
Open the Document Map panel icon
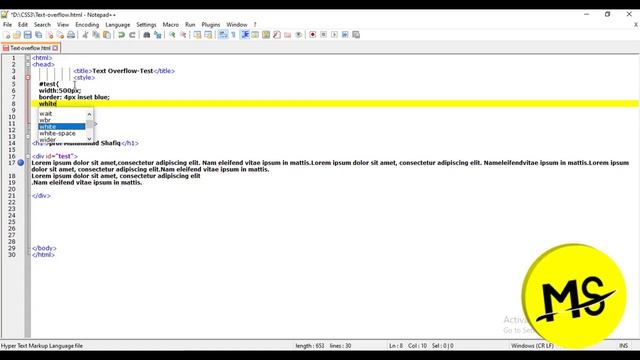click(266, 35)
